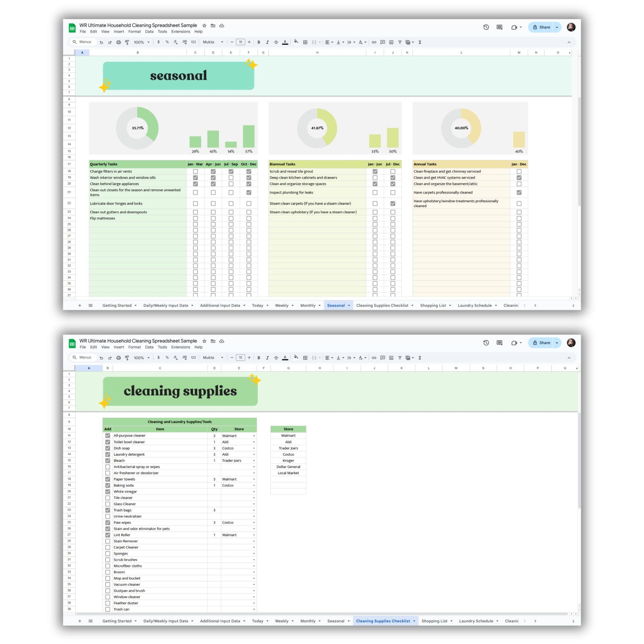Click Share button in upper window
644x644 pixels.
coord(541,27)
